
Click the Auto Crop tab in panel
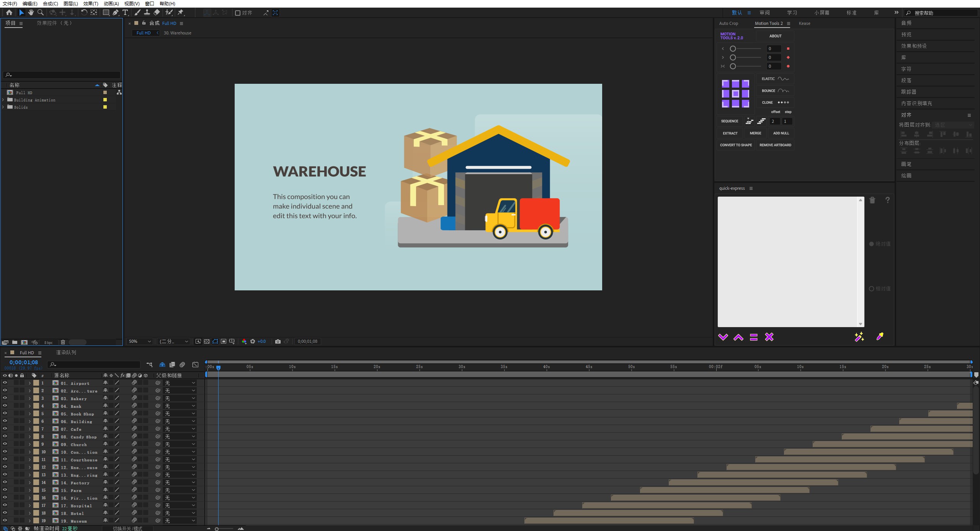(x=728, y=24)
